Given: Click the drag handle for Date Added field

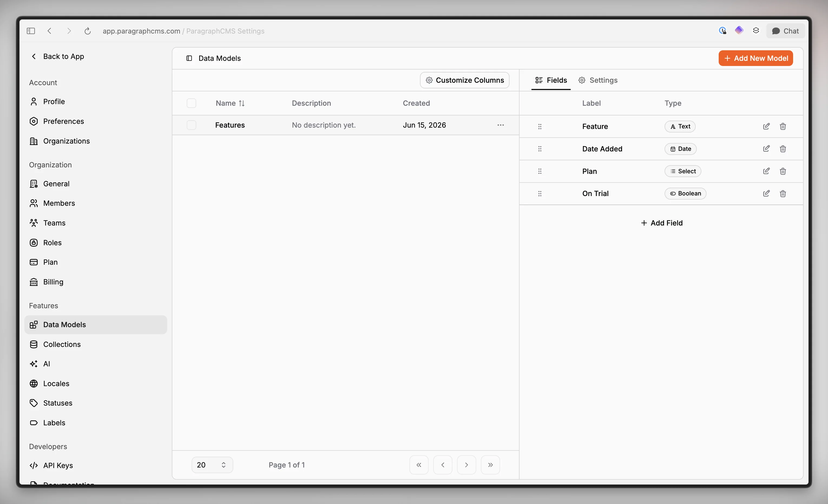Looking at the screenshot, I should point(540,149).
